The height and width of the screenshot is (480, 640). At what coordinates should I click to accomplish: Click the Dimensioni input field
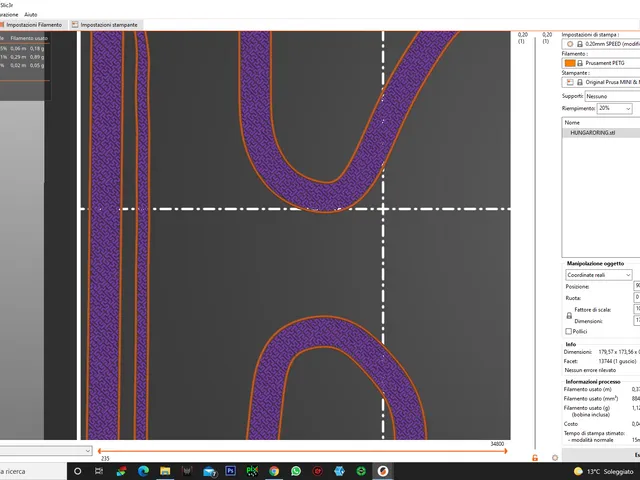tap(637, 320)
